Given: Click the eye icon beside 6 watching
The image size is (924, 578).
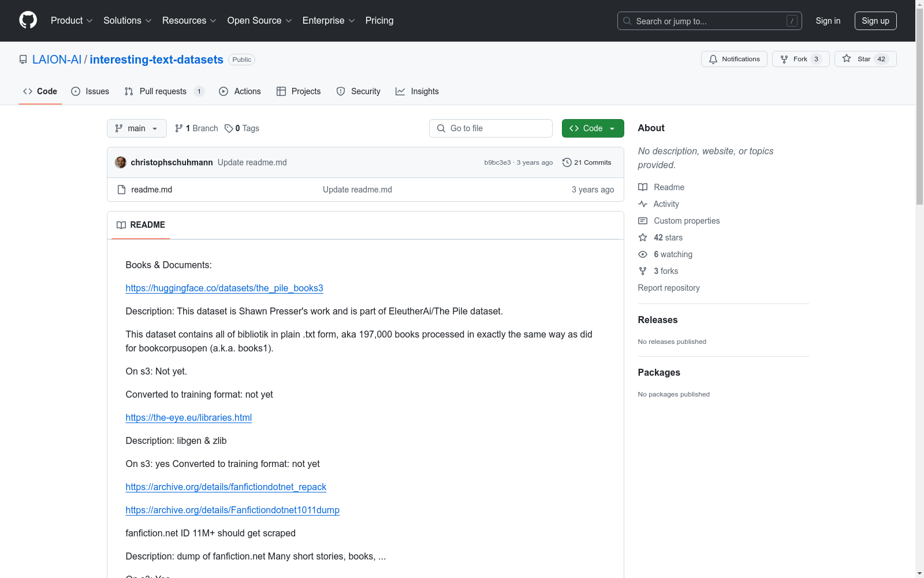Looking at the screenshot, I should [x=643, y=254].
